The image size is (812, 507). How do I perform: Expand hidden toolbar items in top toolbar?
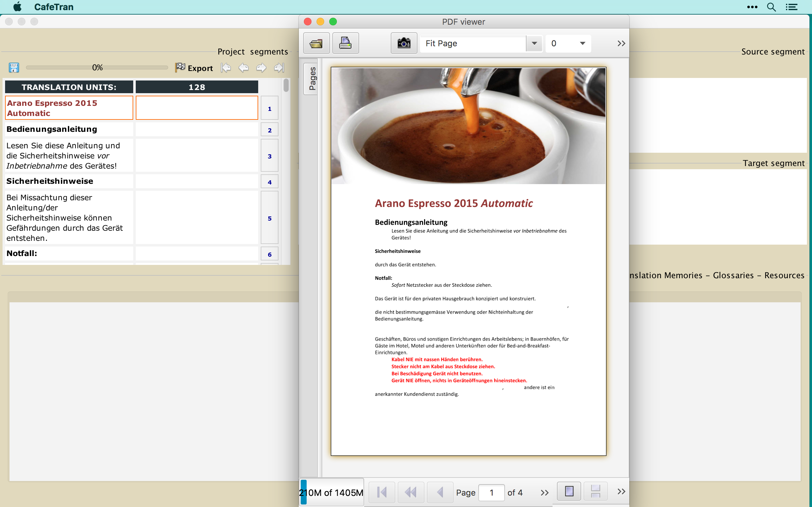click(621, 43)
